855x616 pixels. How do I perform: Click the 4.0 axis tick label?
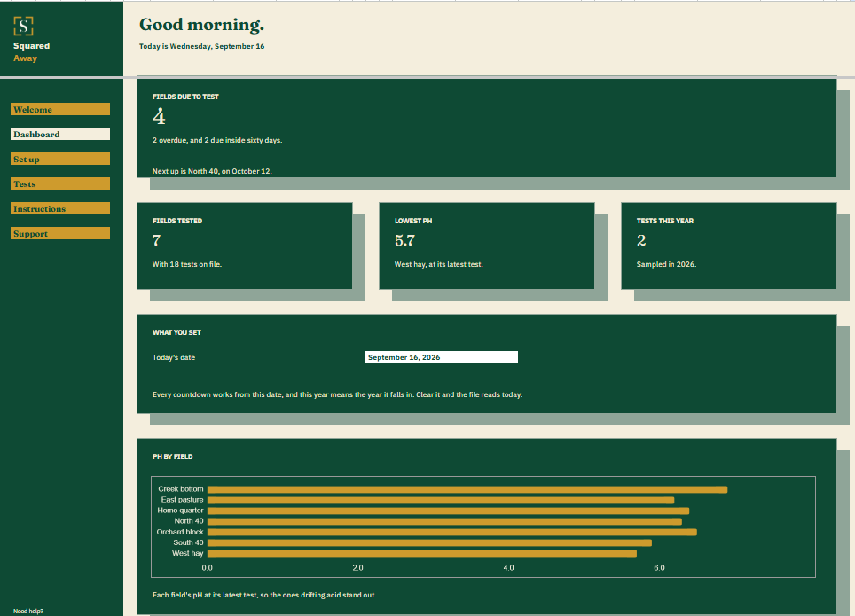click(509, 568)
